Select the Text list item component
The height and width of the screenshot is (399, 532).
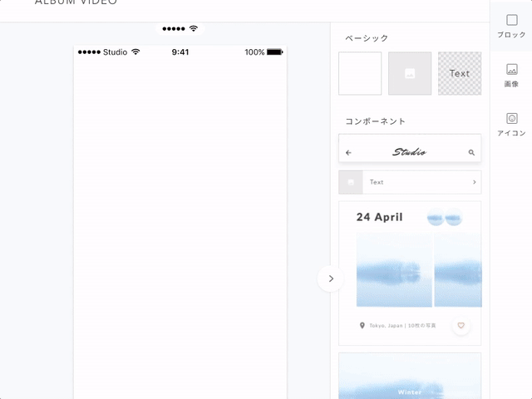[x=410, y=182]
